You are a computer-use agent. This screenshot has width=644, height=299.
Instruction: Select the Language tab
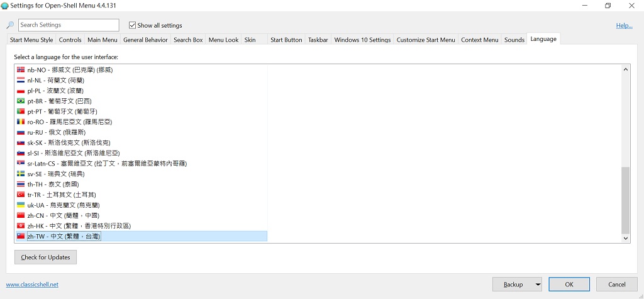click(543, 39)
